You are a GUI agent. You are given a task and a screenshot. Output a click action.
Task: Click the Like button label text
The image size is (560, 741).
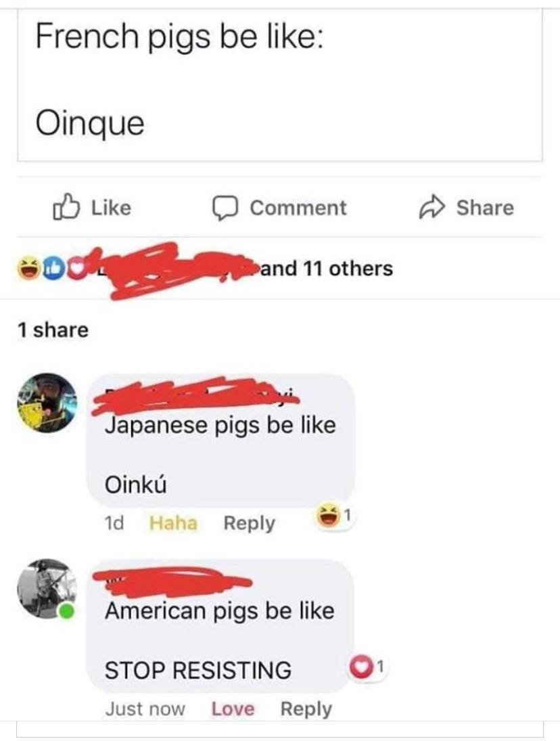[x=111, y=208]
